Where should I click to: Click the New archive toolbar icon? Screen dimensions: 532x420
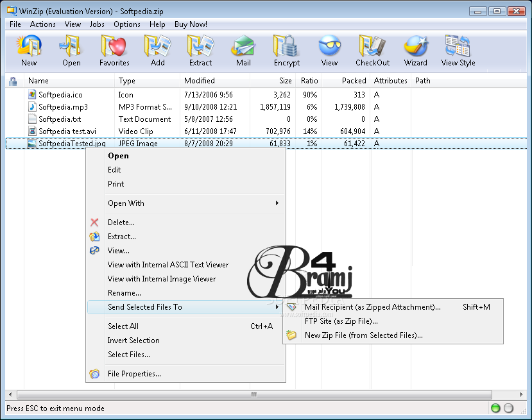pos(29,51)
